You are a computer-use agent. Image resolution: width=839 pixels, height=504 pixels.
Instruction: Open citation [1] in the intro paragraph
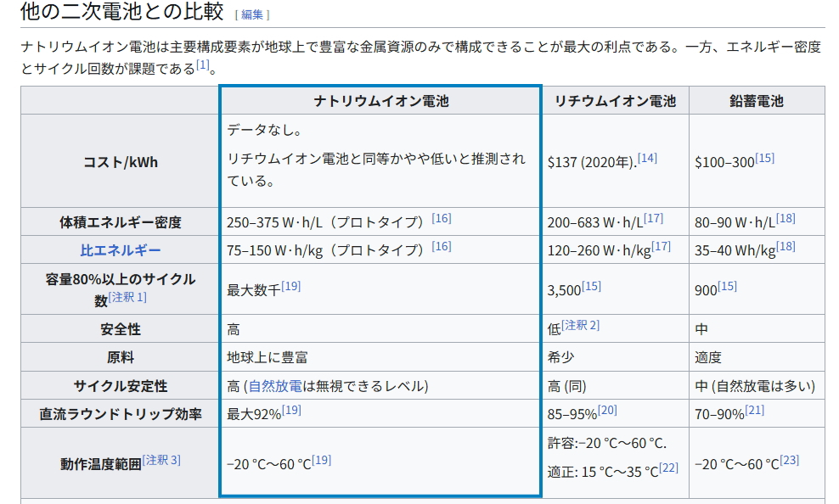click(202, 64)
